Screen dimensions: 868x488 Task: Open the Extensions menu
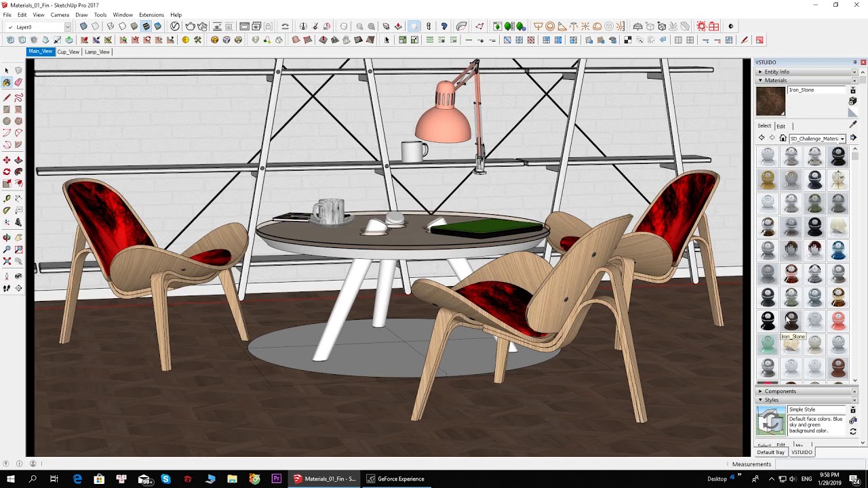point(151,14)
